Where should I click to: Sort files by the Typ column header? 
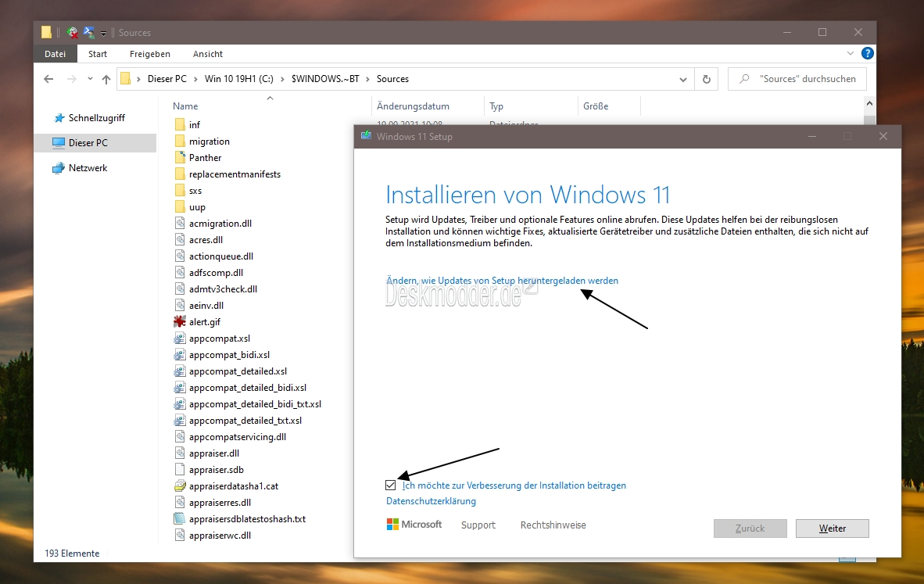pyautogui.click(x=496, y=106)
